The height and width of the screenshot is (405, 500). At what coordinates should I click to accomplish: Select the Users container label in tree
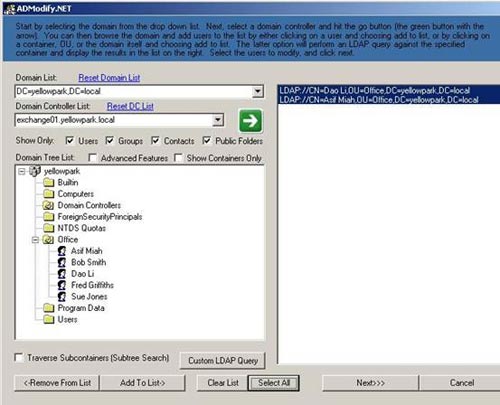tap(67, 319)
